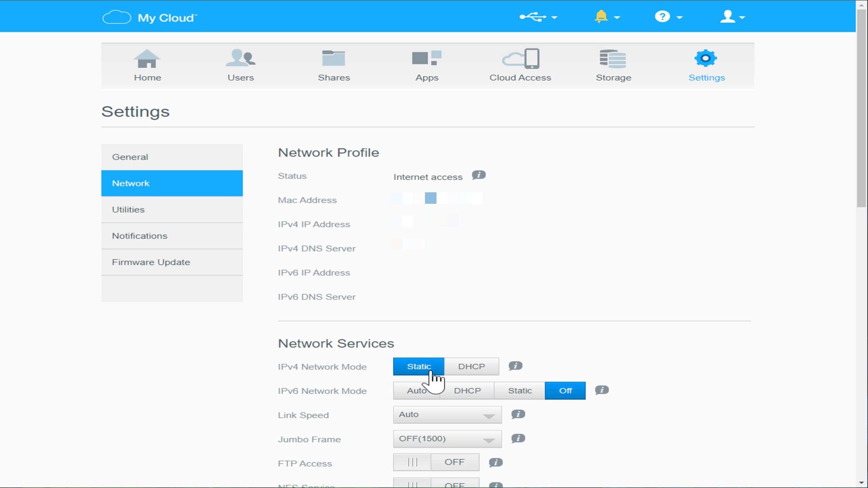Click the Apps icon

(x=427, y=66)
